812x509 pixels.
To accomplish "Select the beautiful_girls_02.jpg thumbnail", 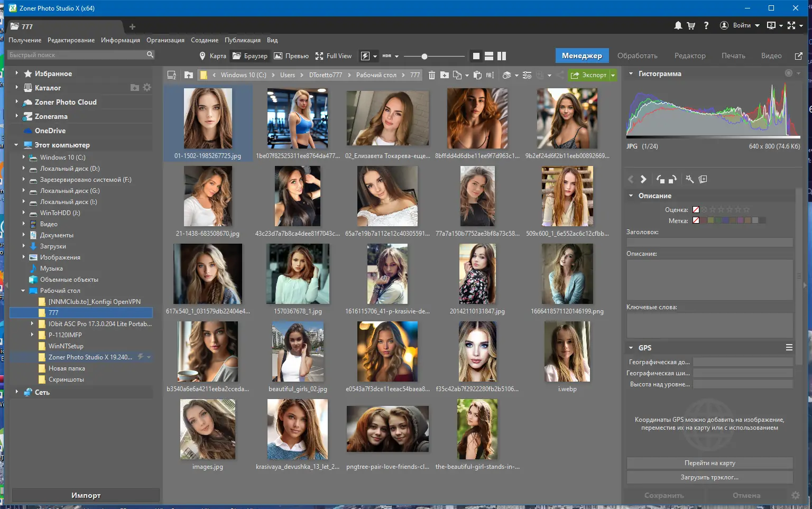I will point(298,352).
